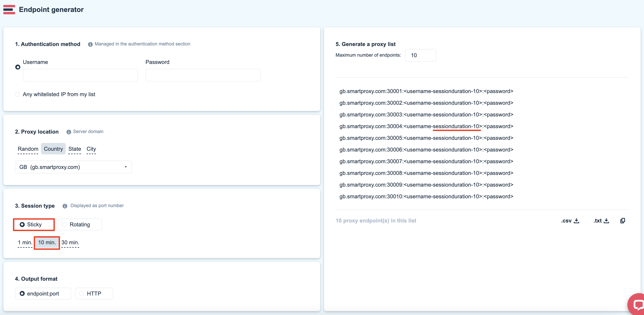Screen dimensions: 644x315
Task: Select Username authentication radio button
Action: (18, 67)
